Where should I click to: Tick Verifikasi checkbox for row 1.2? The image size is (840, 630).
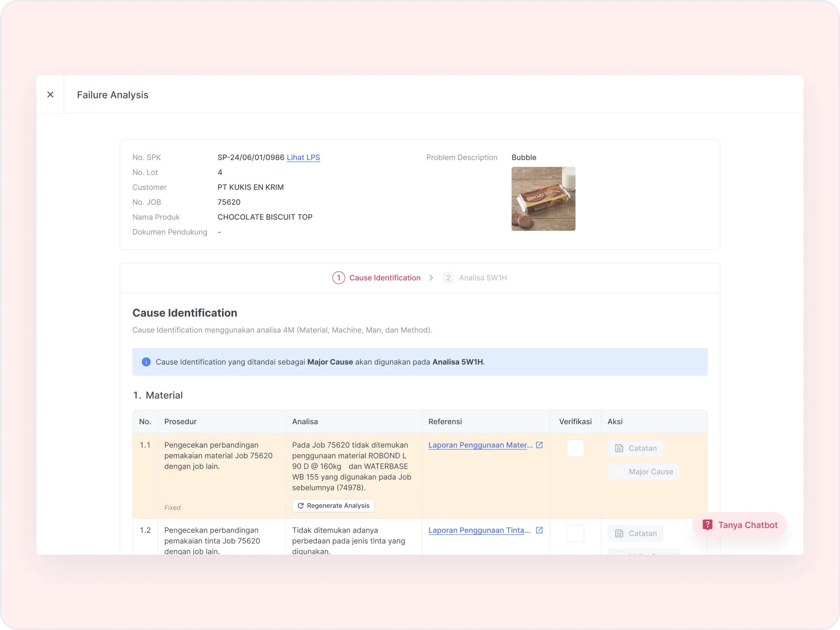coord(575,533)
